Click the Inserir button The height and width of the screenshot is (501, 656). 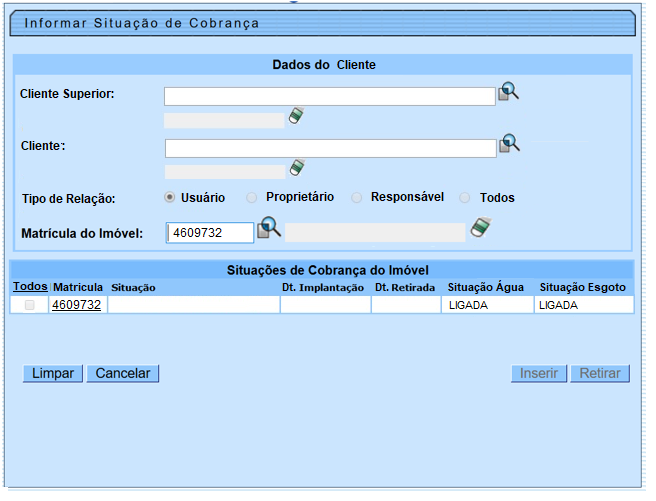pos(539,373)
